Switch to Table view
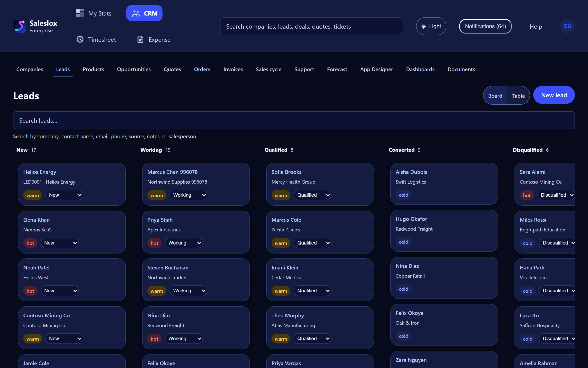Screen dimensions: 588x368 [x=518, y=96]
